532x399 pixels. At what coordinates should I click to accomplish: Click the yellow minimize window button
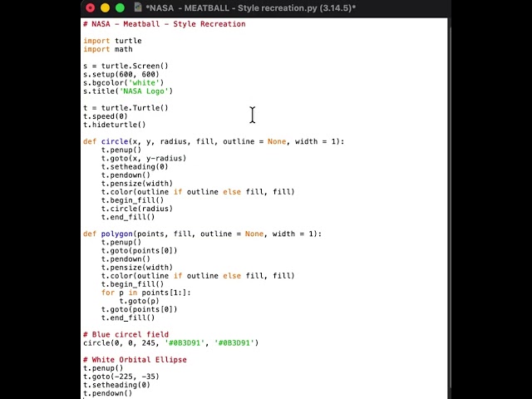click(106, 7)
